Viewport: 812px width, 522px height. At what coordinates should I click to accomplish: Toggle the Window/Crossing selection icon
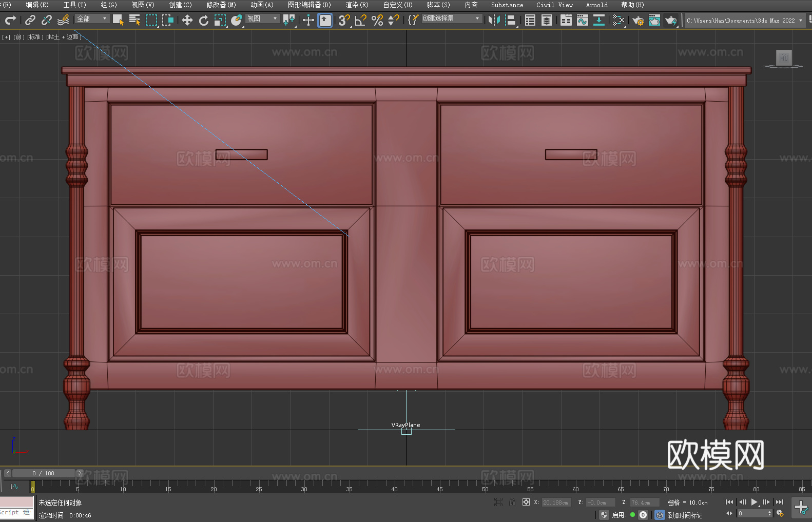pos(168,20)
